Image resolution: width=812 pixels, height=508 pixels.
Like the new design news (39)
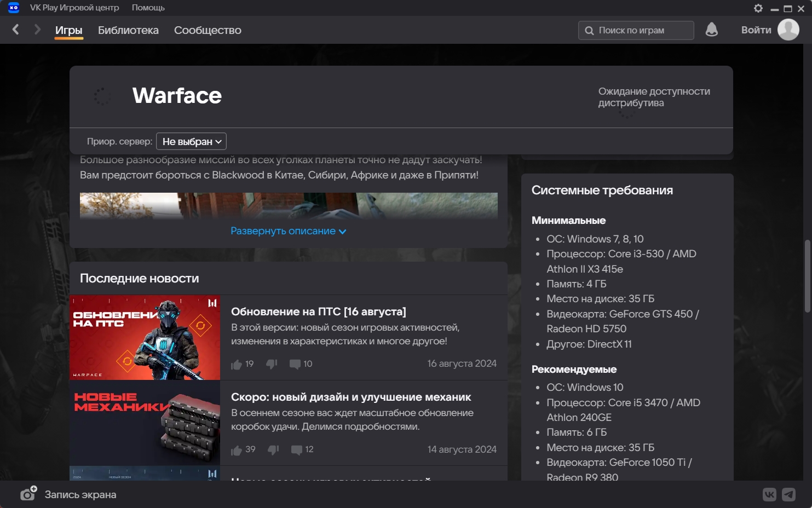237,450
